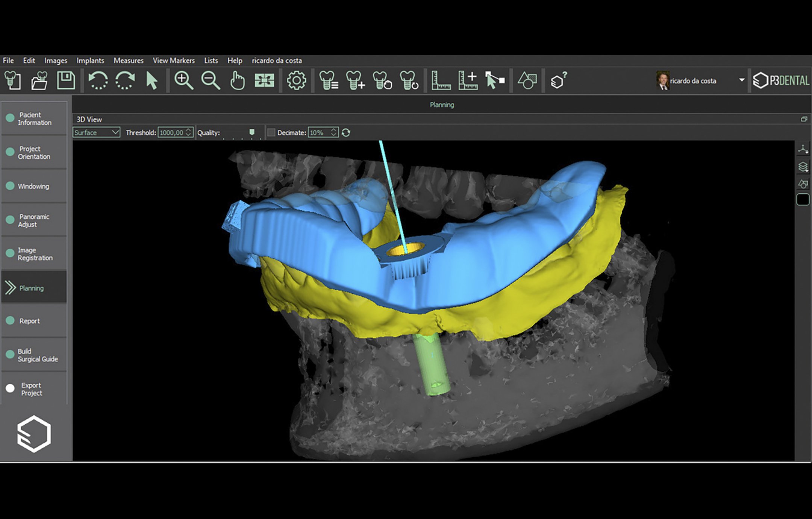The width and height of the screenshot is (812, 519).
Task: Click the objects icon in 3D view sidebar
Action: point(803,184)
